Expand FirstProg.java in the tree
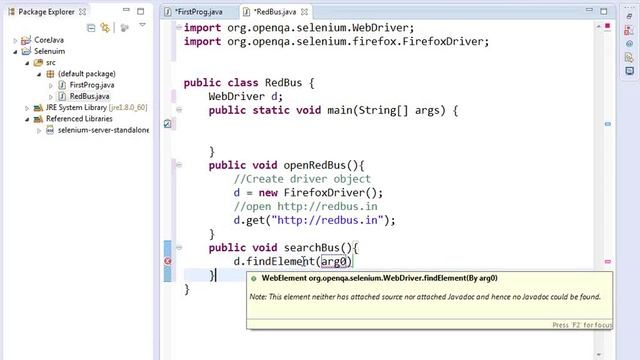Viewport: 640px width, 360px height. 51,85
